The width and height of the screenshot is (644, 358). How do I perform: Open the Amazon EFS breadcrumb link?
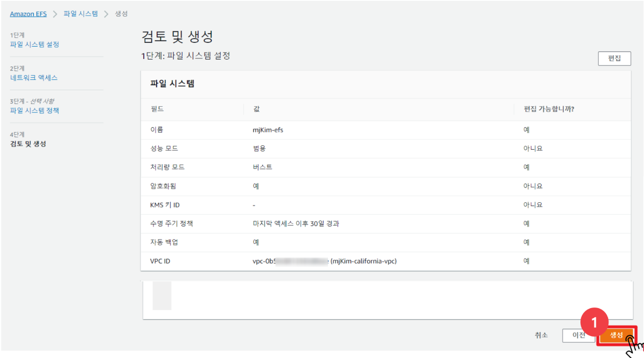point(28,14)
